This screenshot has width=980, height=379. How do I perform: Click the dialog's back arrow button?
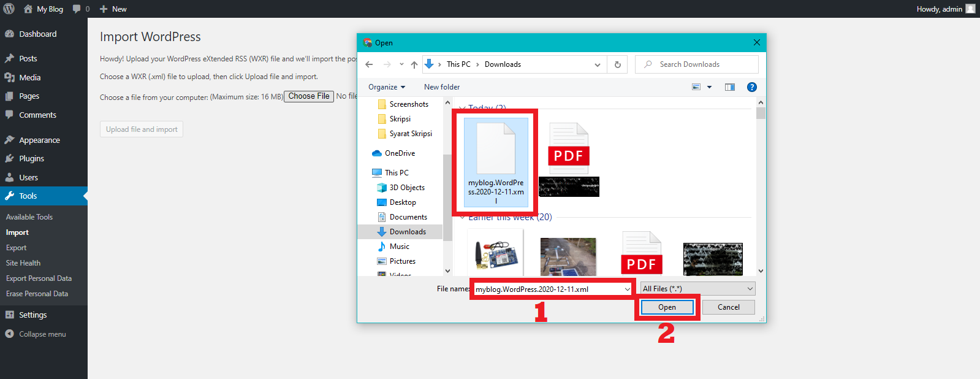pos(369,64)
